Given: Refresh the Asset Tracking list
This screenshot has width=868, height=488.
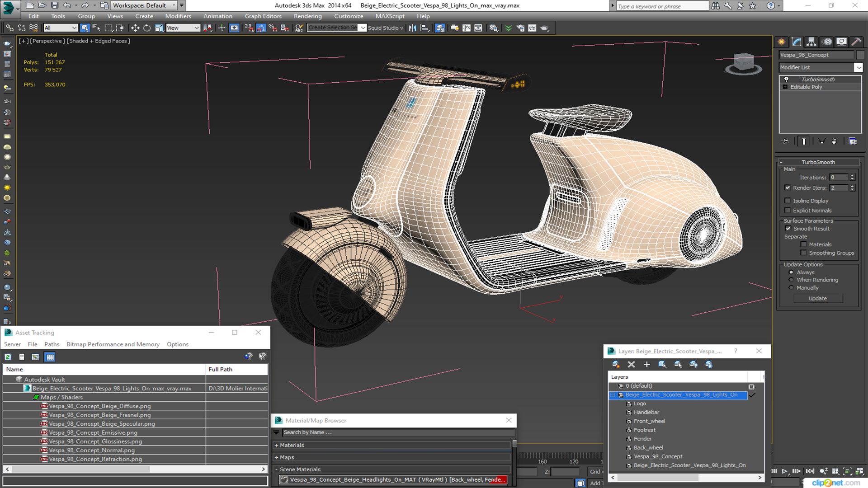Looking at the screenshot, I should [x=8, y=357].
